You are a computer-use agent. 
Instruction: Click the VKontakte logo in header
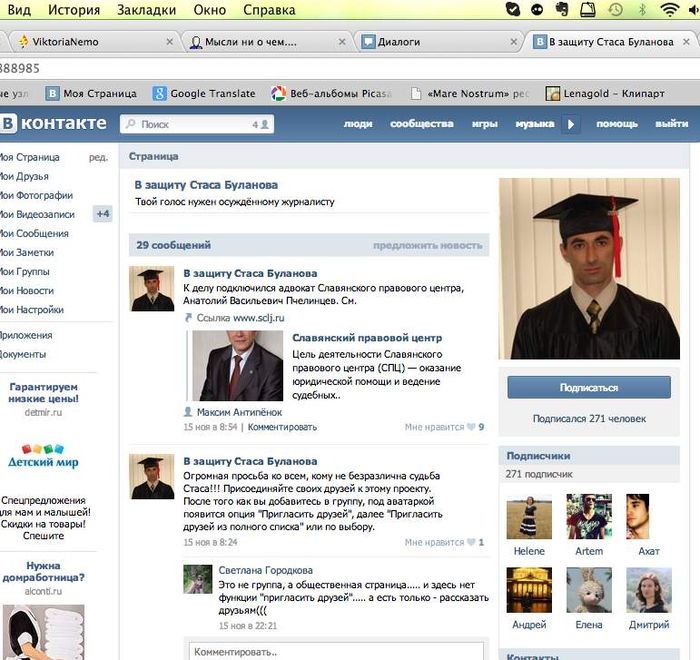coord(54,124)
